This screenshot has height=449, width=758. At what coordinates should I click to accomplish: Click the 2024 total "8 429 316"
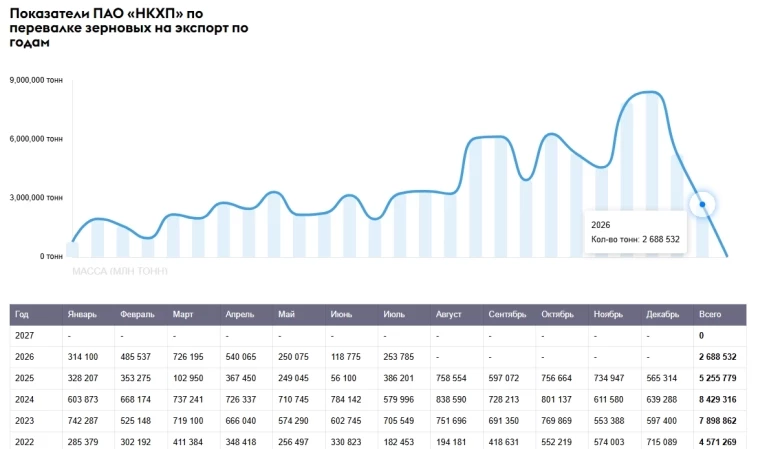(x=717, y=399)
